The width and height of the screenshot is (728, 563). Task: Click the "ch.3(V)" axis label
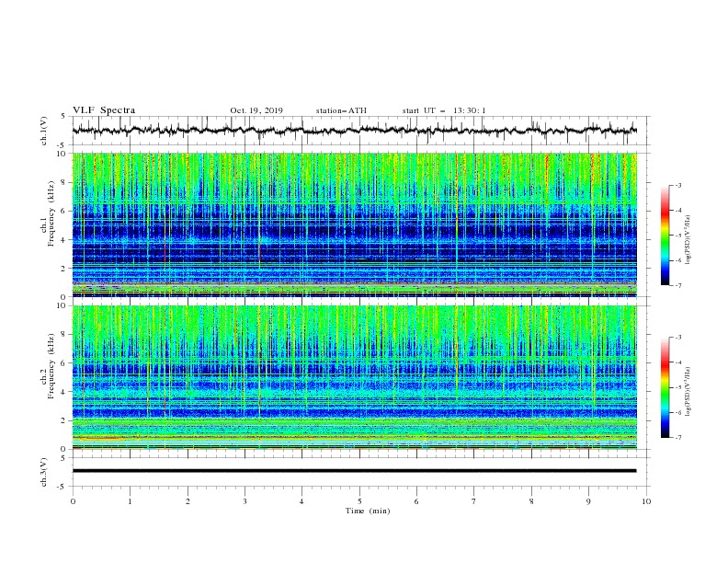44,472
